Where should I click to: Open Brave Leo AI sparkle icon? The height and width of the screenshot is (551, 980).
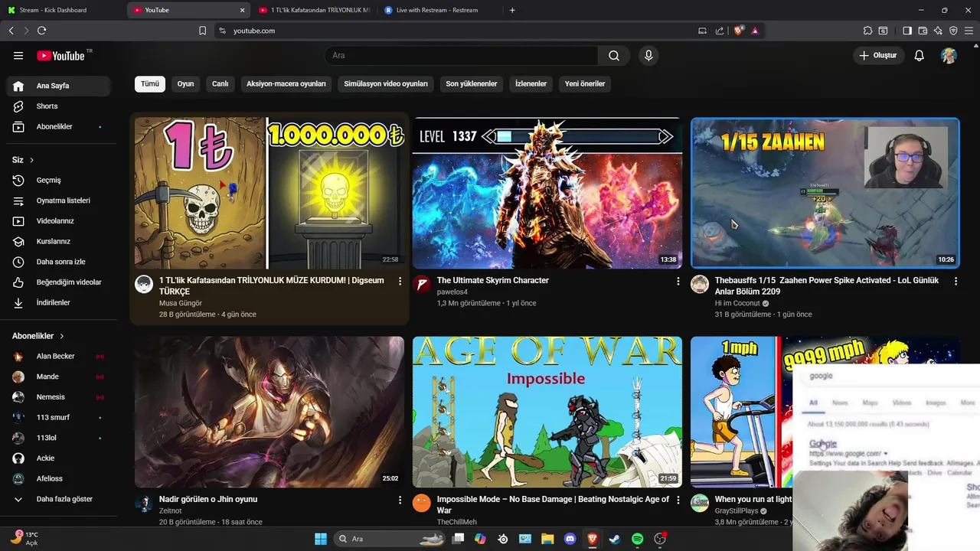pos(938,31)
